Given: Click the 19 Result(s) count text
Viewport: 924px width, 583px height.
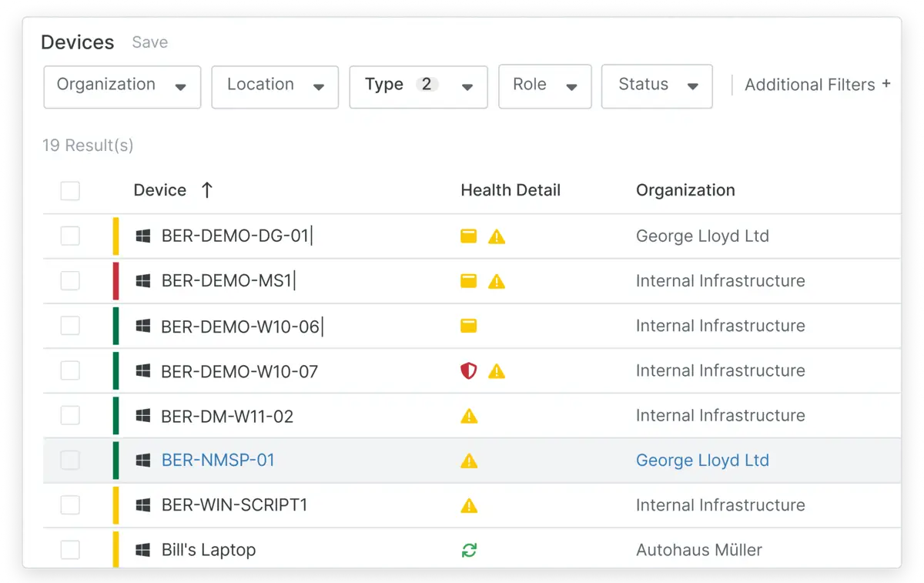Looking at the screenshot, I should pyautogui.click(x=88, y=146).
